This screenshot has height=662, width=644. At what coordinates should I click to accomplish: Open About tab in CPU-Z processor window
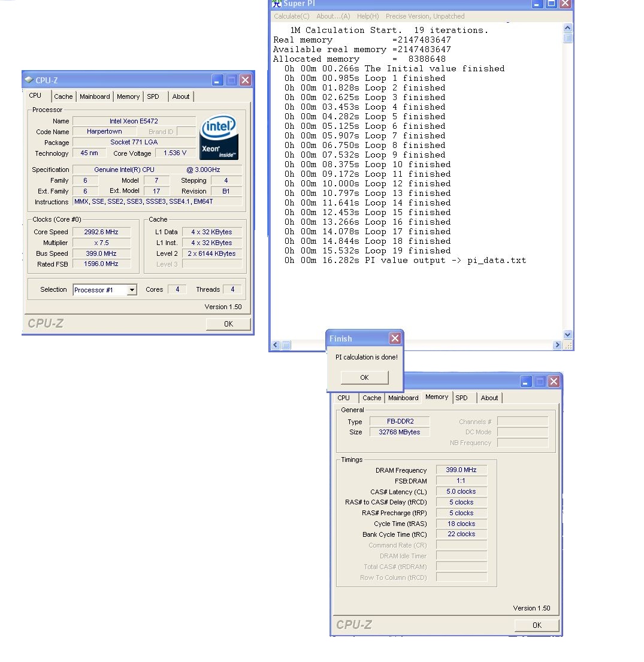click(x=181, y=96)
